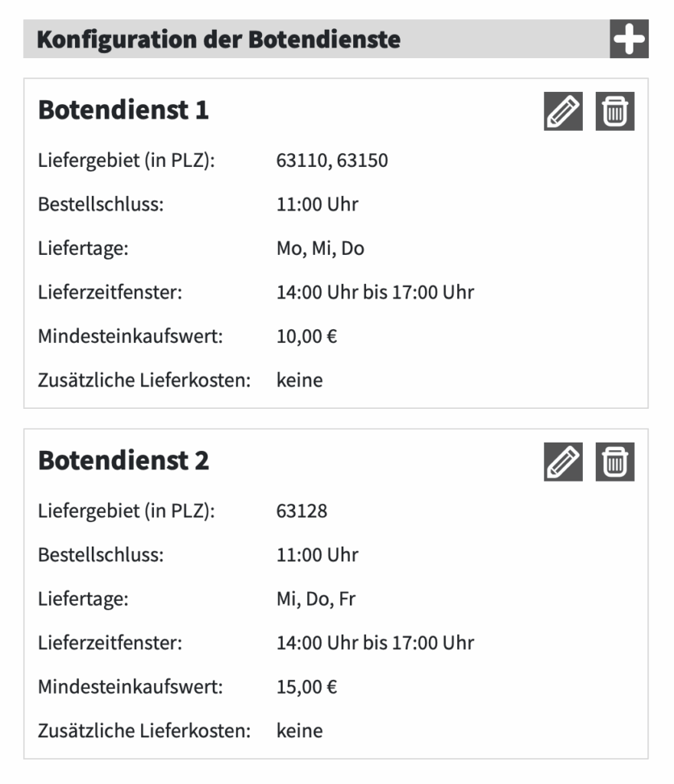
Task: Select the delivery days Mo, Mi, Do
Action: point(320,249)
